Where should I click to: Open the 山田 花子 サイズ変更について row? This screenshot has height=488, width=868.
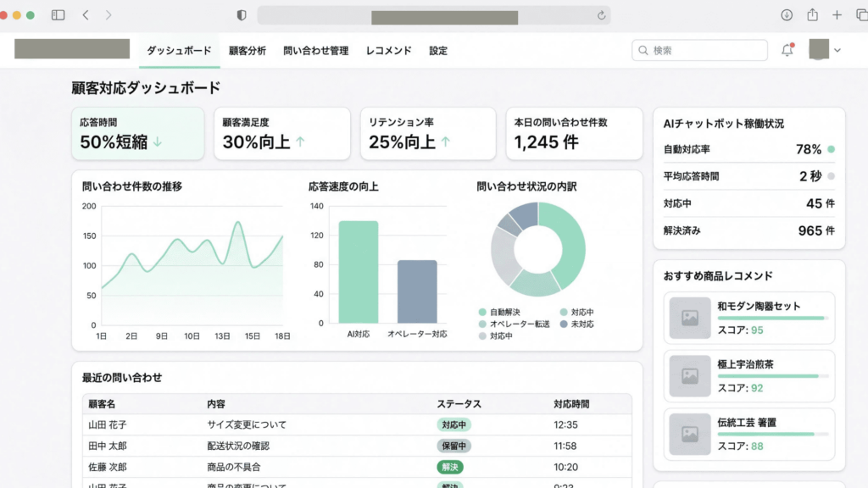357,425
